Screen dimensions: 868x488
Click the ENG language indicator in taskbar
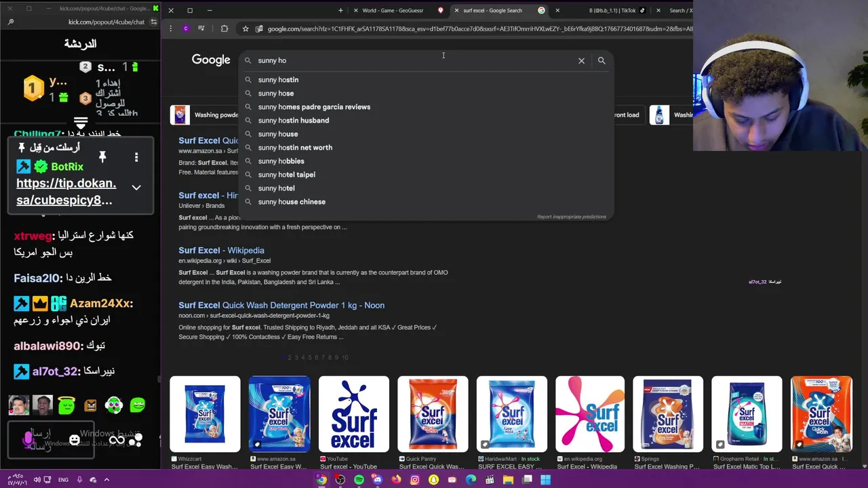click(x=63, y=480)
